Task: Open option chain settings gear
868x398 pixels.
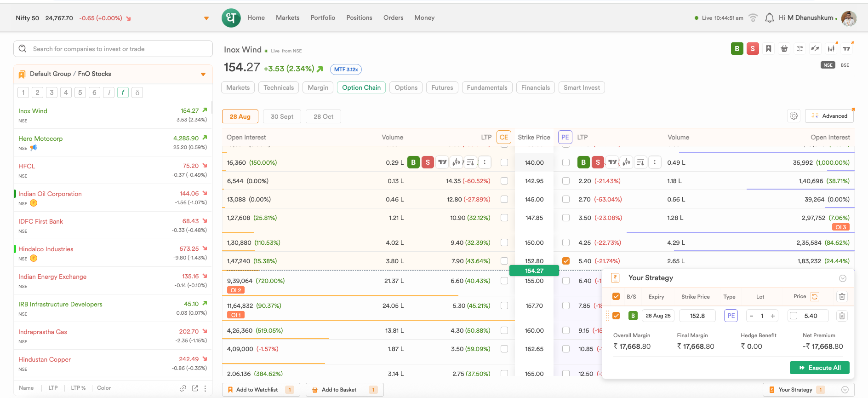Action: pos(794,116)
